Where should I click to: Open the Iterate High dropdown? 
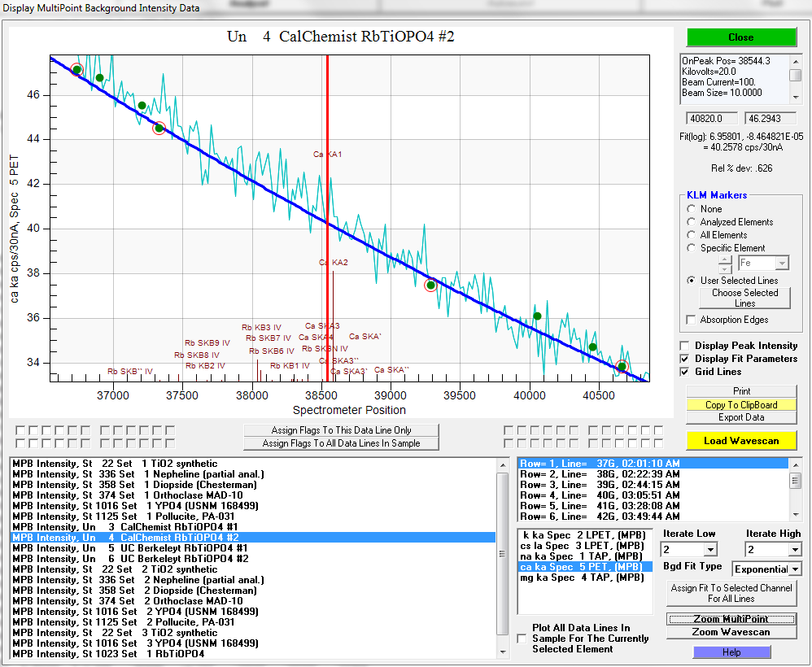pos(794,550)
